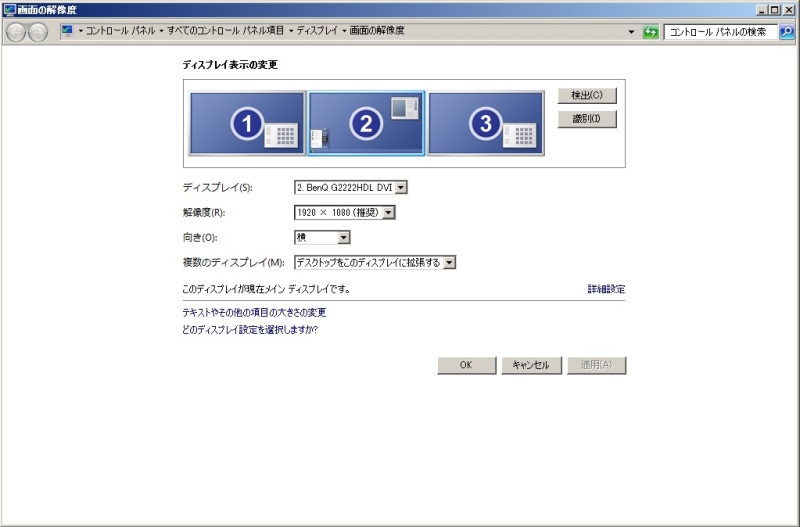The height and width of the screenshot is (527, 800).
Task: Expand the address bar history dropdown arrow
Action: [x=631, y=32]
